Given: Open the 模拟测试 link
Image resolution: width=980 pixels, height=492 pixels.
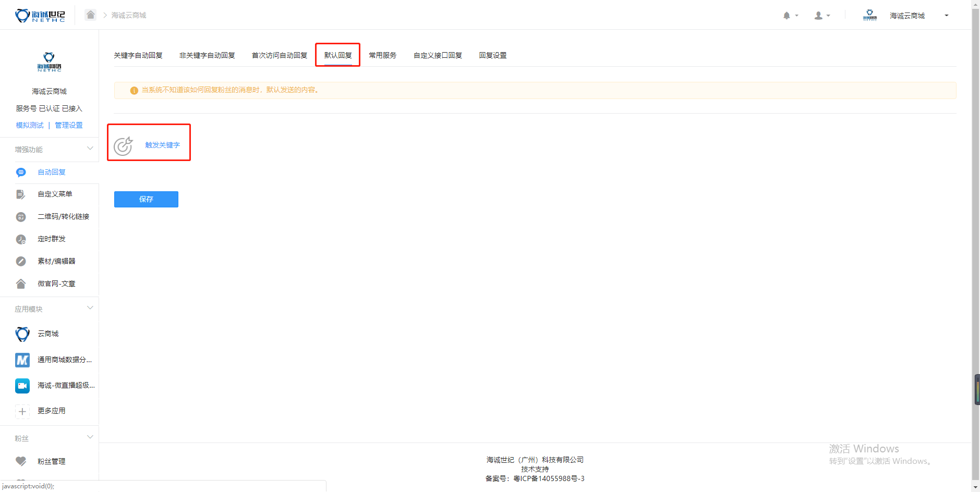Looking at the screenshot, I should pos(30,125).
